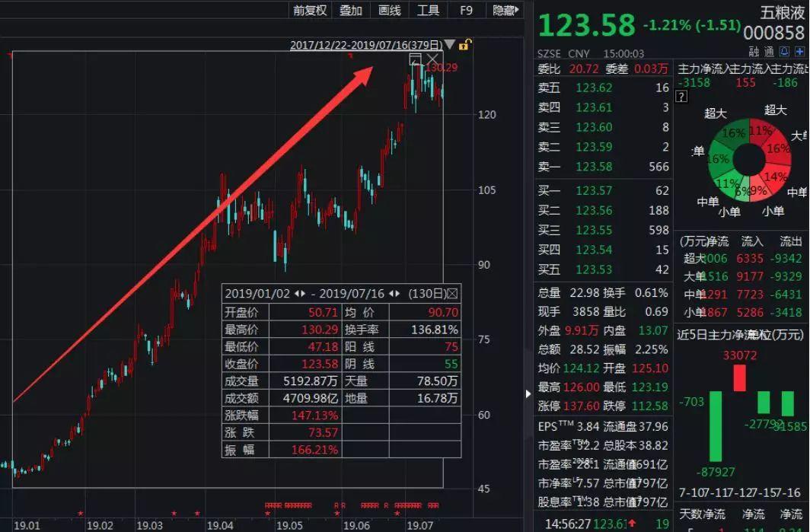Minimize the selection box using its top-right icon
810x532 pixels.
coord(416,59)
